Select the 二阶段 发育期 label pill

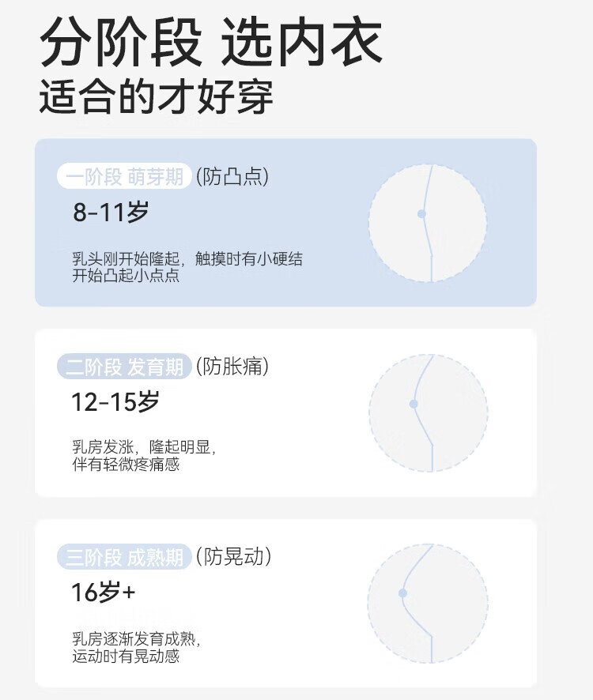(x=124, y=367)
